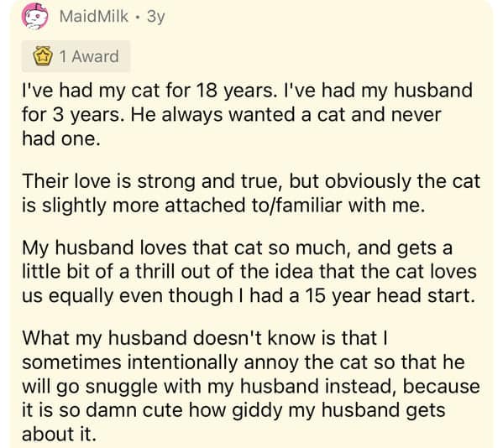Image resolution: width=503 pixels, height=448 pixels.
Task: Click the line "for 3 years. He always wanted"
Action: (232, 114)
